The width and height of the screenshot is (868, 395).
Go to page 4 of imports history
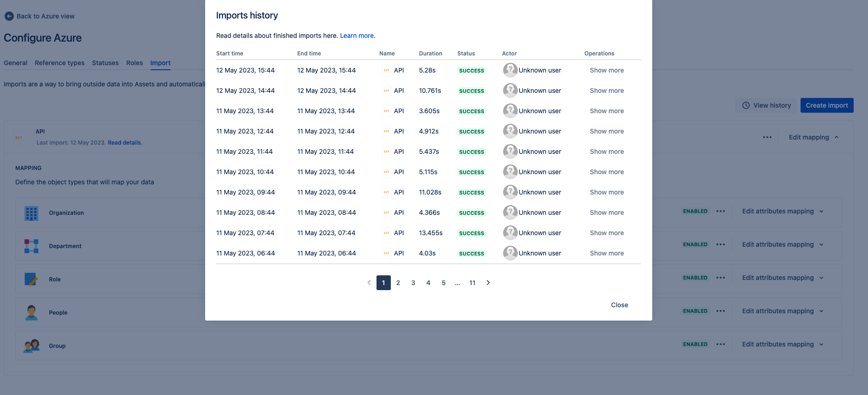pyautogui.click(x=428, y=283)
